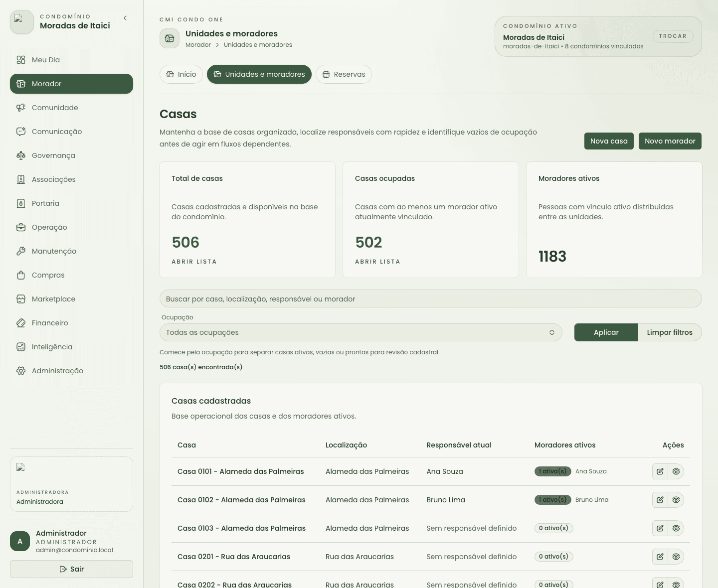Viewport: 718px width, 588px height.
Task: Click the Moradores ativos column header
Action: (565, 445)
